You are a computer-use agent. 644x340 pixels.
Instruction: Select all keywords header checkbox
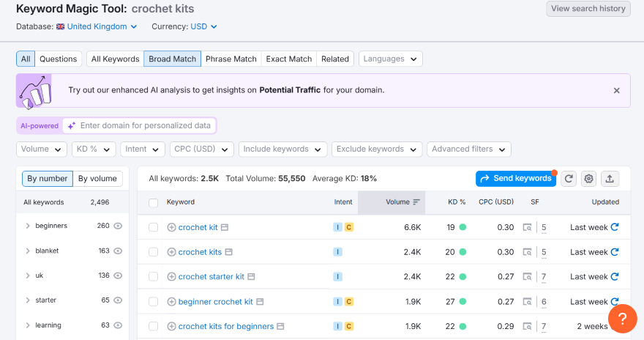pyautogui.click(x=153, y=203)
